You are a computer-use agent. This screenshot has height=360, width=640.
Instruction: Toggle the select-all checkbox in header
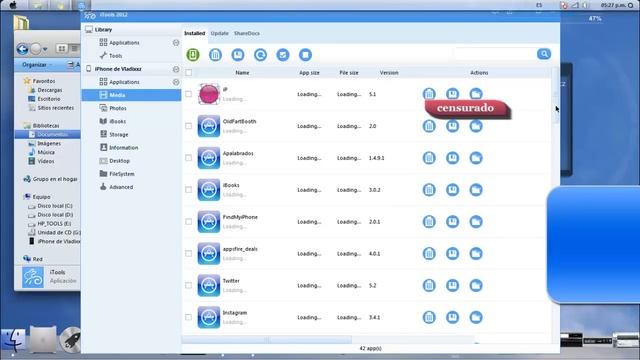[x=189, y=73]
